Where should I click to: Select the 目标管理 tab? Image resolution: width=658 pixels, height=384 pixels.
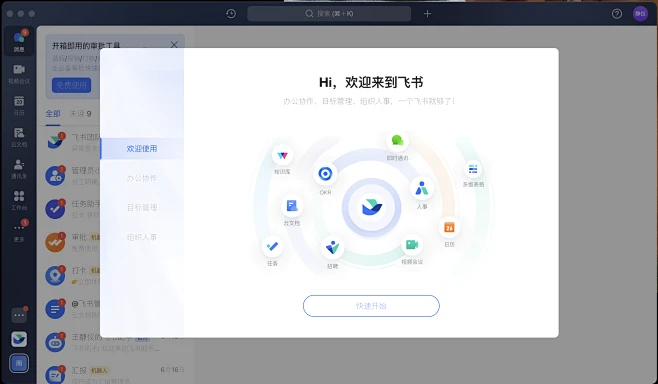click(142, 207)
